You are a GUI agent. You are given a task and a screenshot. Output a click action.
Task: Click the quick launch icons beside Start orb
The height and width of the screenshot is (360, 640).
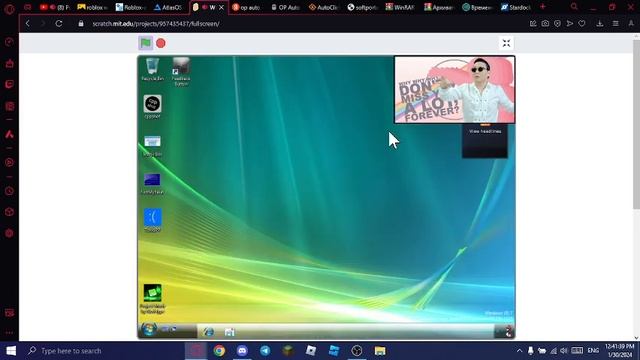pos(169,329)
